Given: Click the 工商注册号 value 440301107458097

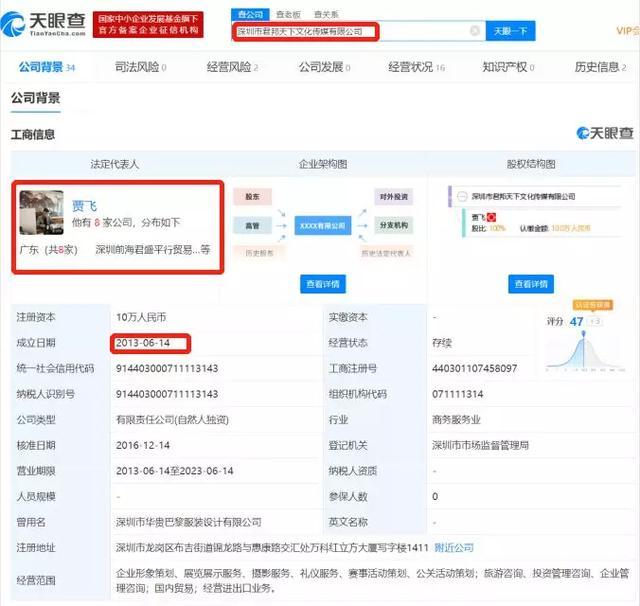Looking at the screenshot, I should click(474, 368).
